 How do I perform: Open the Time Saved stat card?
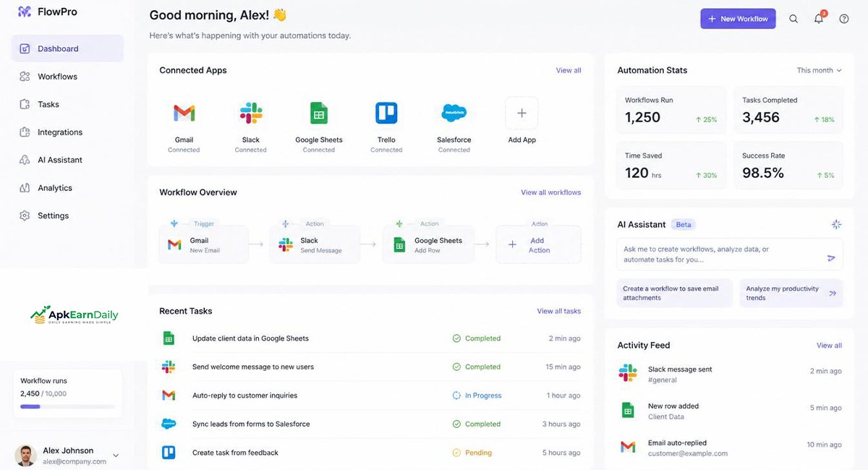(x=671, y=166)
